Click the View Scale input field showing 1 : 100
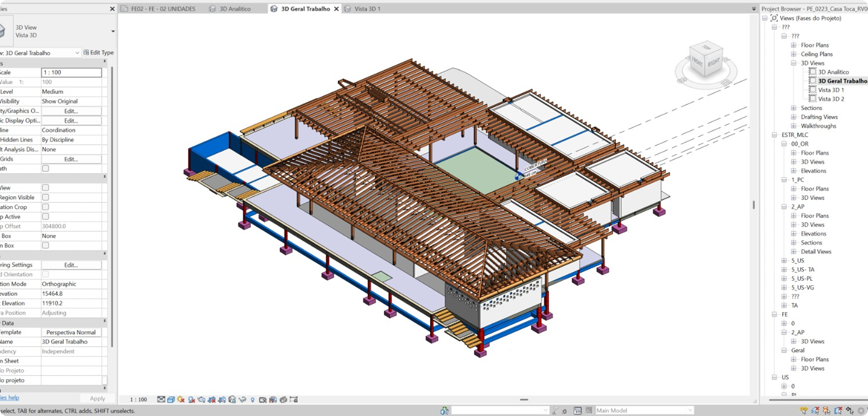Viewport: 868px width, 416px height. [71, 72]
